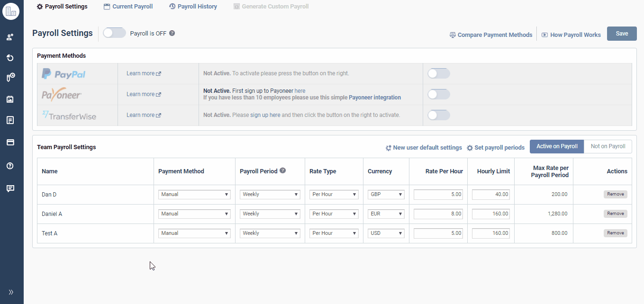
Task: Open Compare Payment Methods
Action: 491,34
